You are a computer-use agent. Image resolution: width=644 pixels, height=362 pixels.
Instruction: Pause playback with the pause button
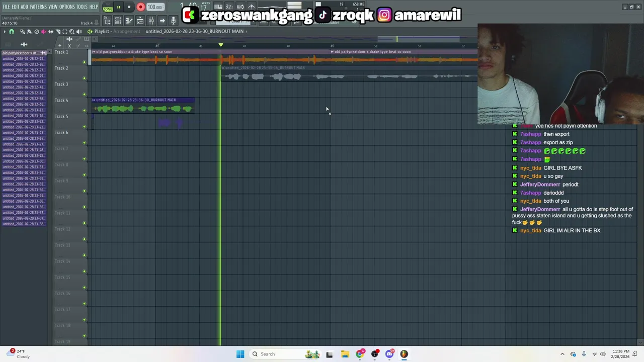(x=118, y=7)
